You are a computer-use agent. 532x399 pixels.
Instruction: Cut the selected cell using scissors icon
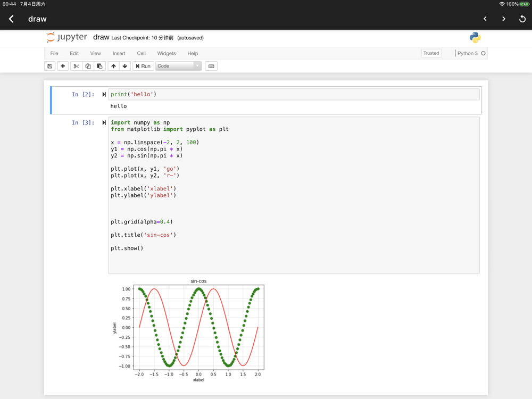(76, 66)
